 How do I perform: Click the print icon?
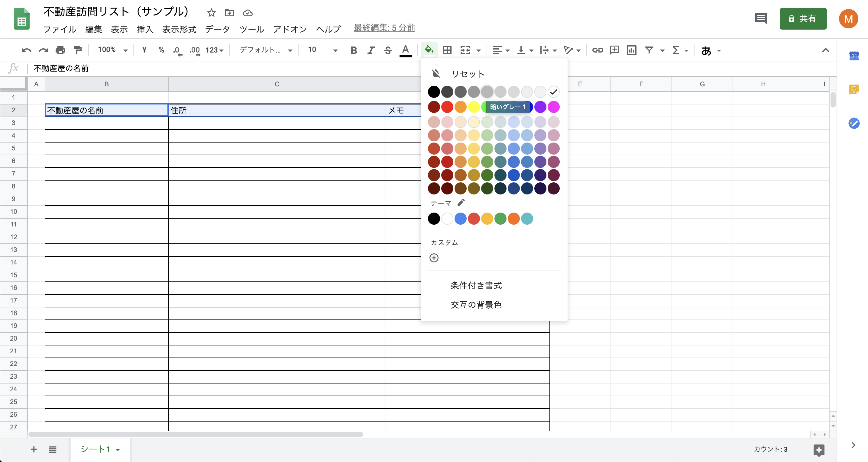point(60,50)
